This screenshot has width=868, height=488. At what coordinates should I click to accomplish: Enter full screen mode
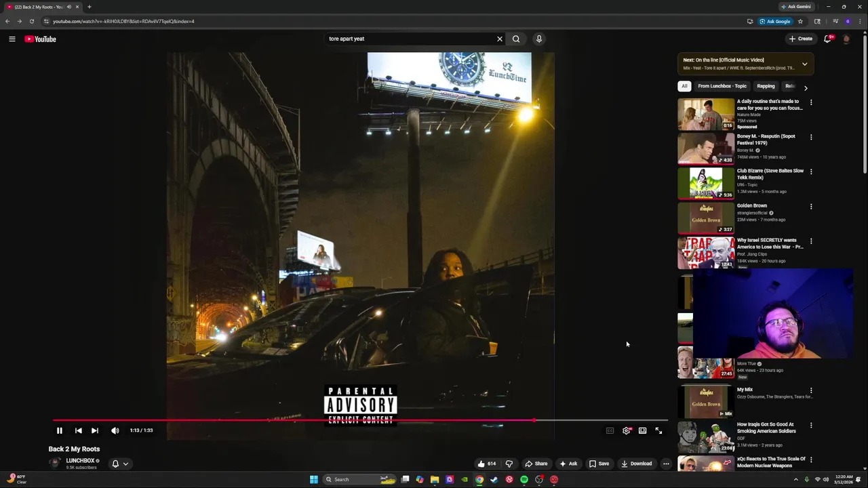pos(658,430)
